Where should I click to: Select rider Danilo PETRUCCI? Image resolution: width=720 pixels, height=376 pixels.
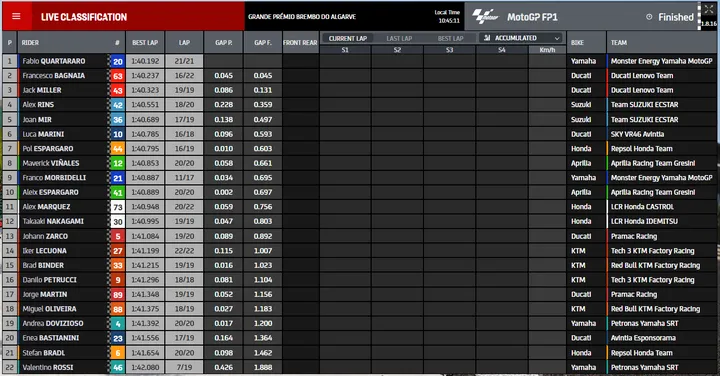click(50, 280)
